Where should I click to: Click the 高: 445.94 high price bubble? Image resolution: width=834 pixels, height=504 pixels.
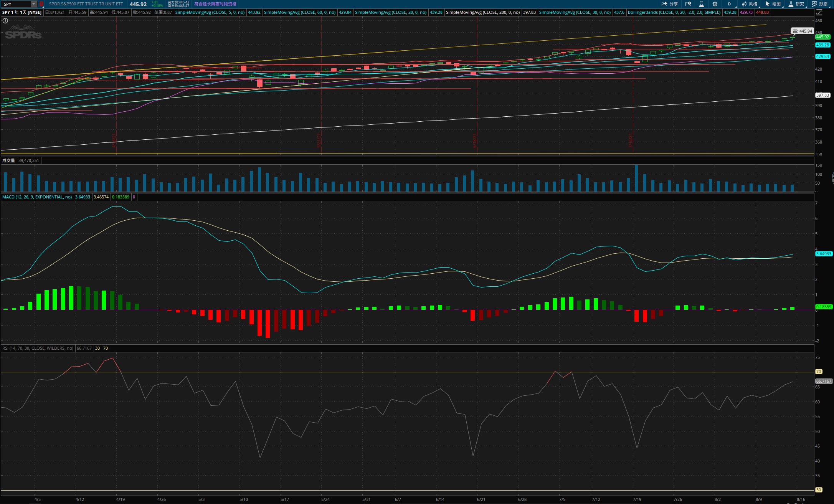coord(802,31)
